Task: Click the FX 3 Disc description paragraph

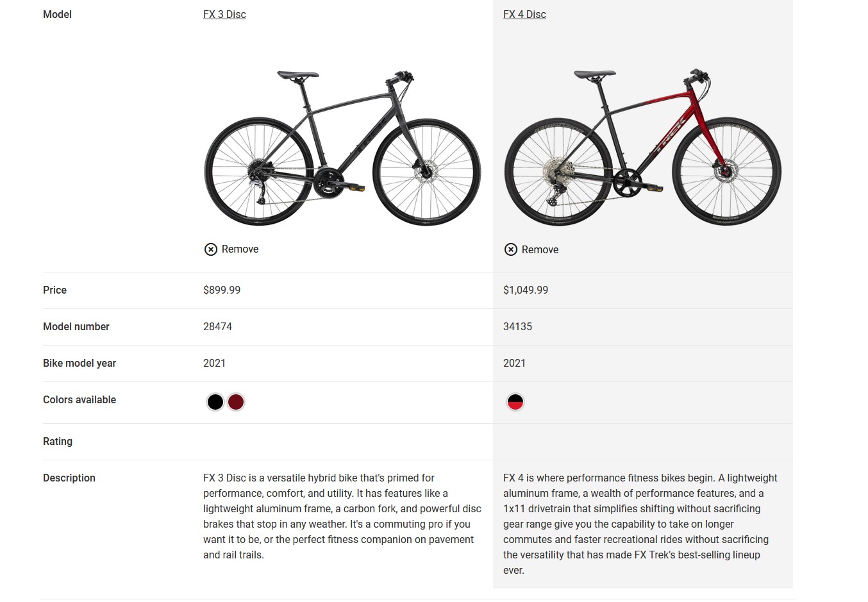Action: [x=342, y=516]
